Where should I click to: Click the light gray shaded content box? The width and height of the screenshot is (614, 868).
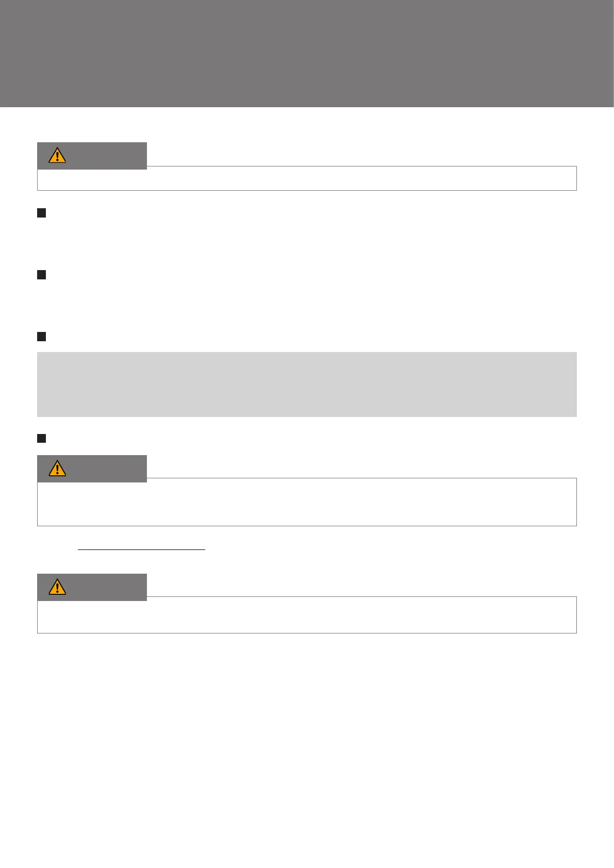[x=307, y=384]
